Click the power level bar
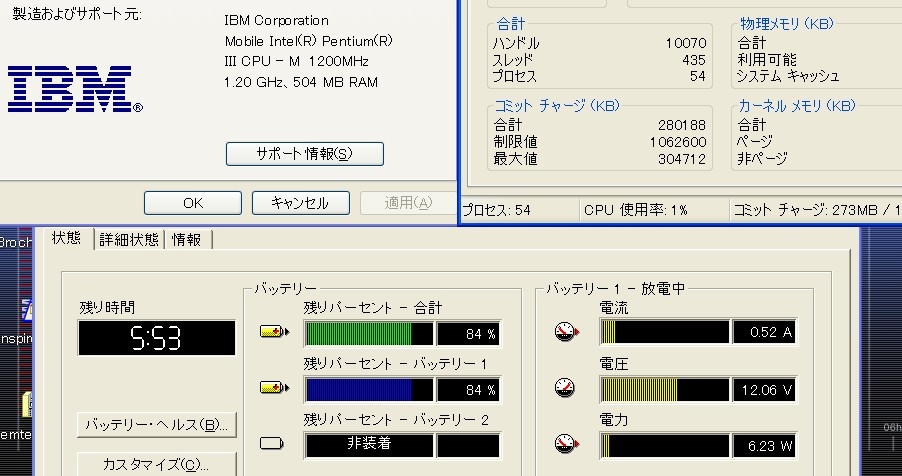The width and height of the screenshot is (902, 476). coord(664,445)
